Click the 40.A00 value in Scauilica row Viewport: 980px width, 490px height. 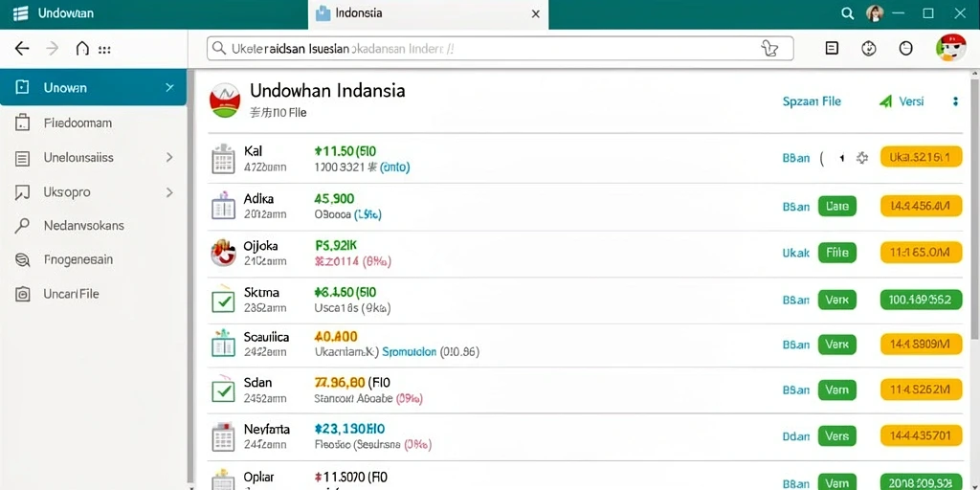[336, 337]
